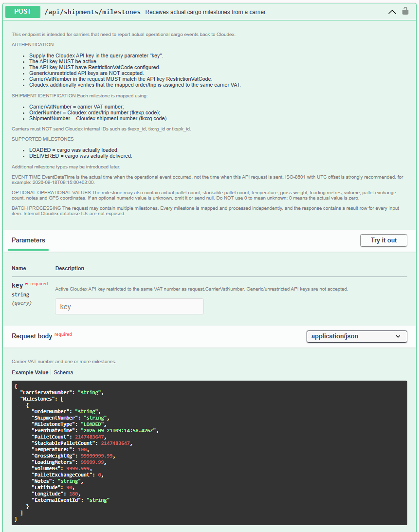Click the "PalletExchangeCount" line in the JSON example
This screenshot has height=532, width=419.
(x=68, y=475)
